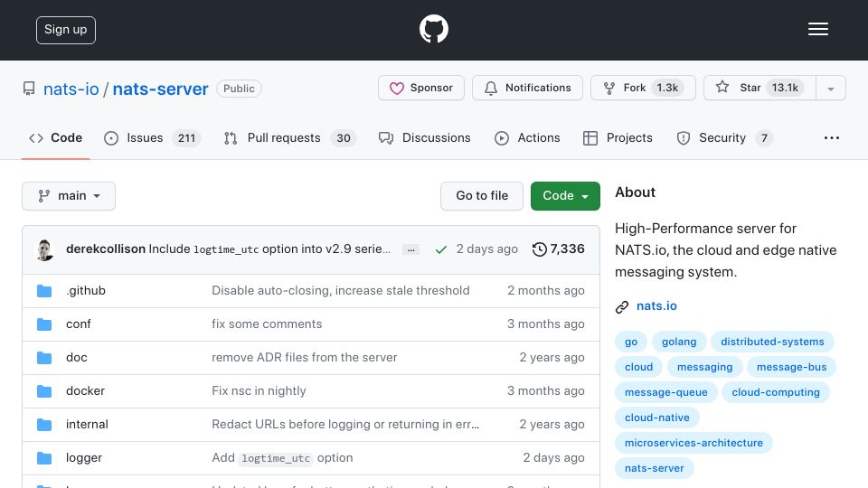This screenshot has height=488, width=868.
Task: Select the 'message-bus' topic tag
Action: click(792, 367)
